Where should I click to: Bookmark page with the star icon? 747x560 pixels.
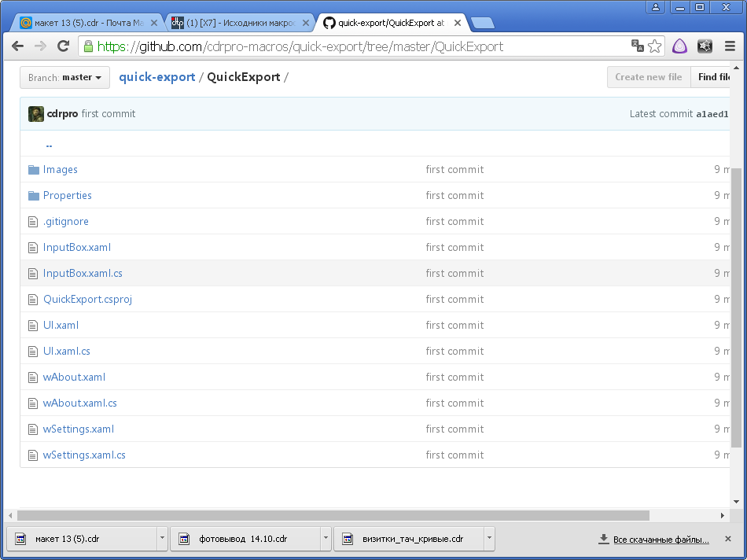click(x=654, y=46)
